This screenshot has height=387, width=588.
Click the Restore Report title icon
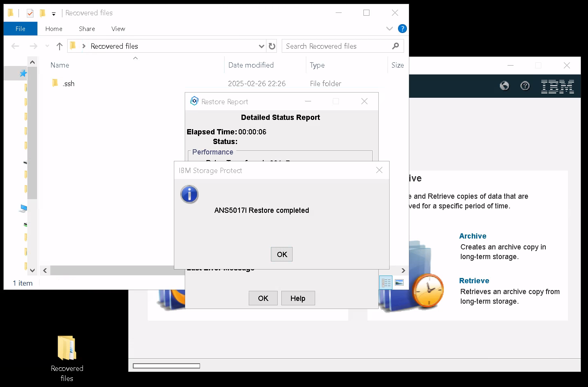point(194,101)
